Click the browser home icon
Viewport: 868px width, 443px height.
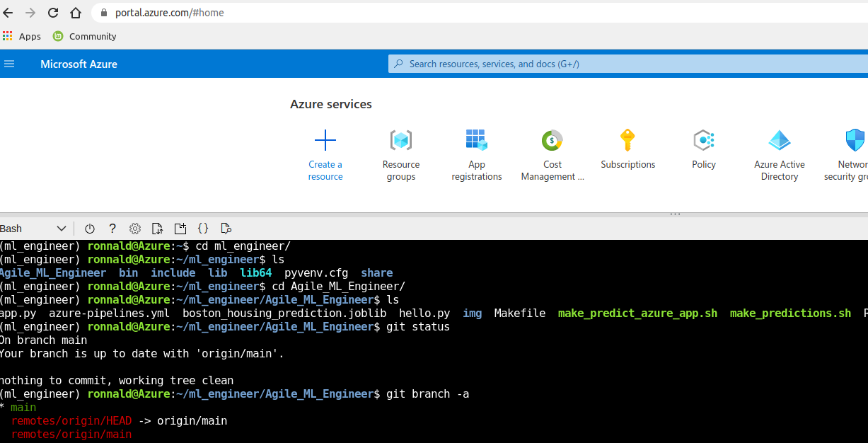point(76,13)
